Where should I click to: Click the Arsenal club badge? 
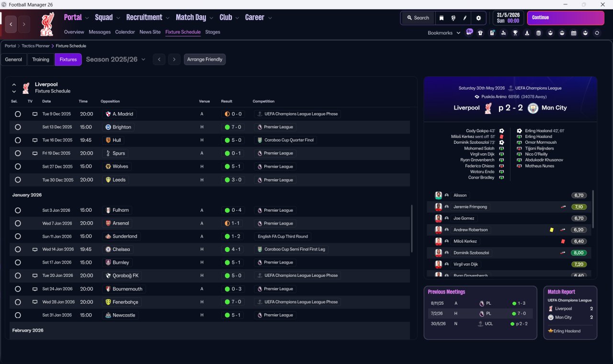coord(108,223)
